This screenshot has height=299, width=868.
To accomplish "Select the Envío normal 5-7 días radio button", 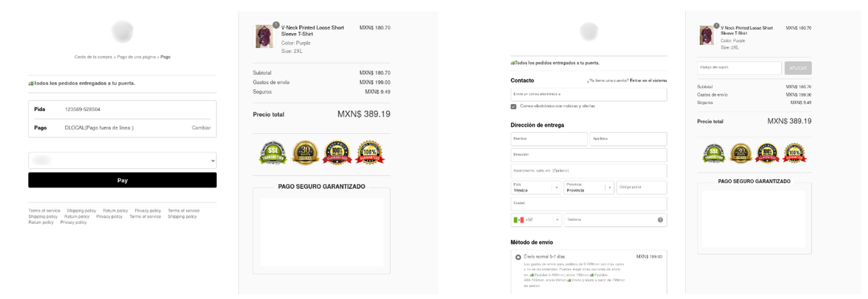I will [x=518, y=257].
